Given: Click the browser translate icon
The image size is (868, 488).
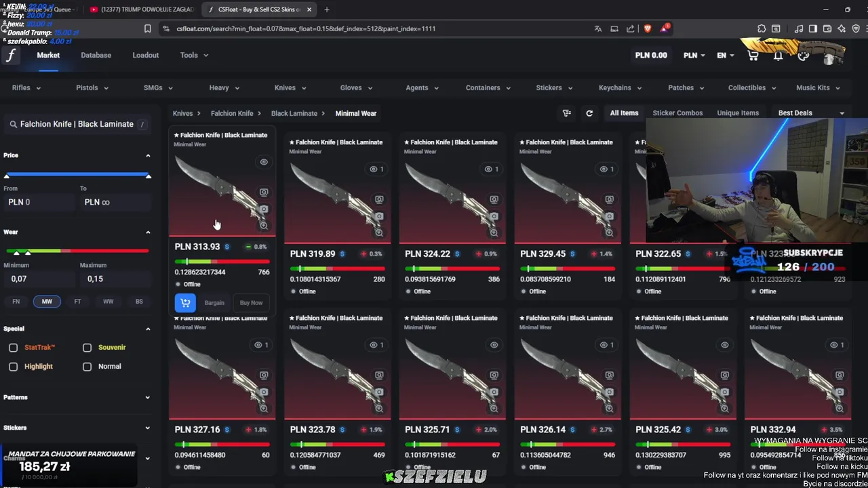Looking at the screenshot, I should (x=598, y=28).
